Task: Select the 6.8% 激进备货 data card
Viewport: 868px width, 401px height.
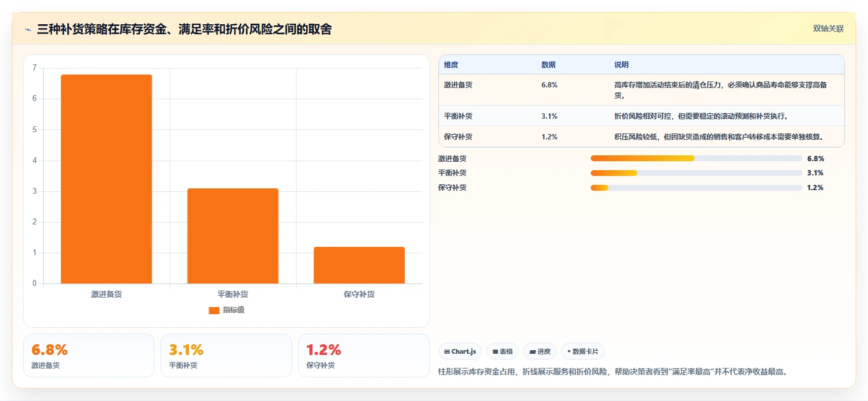Action: pyautogui.click(x=89, y=356)
